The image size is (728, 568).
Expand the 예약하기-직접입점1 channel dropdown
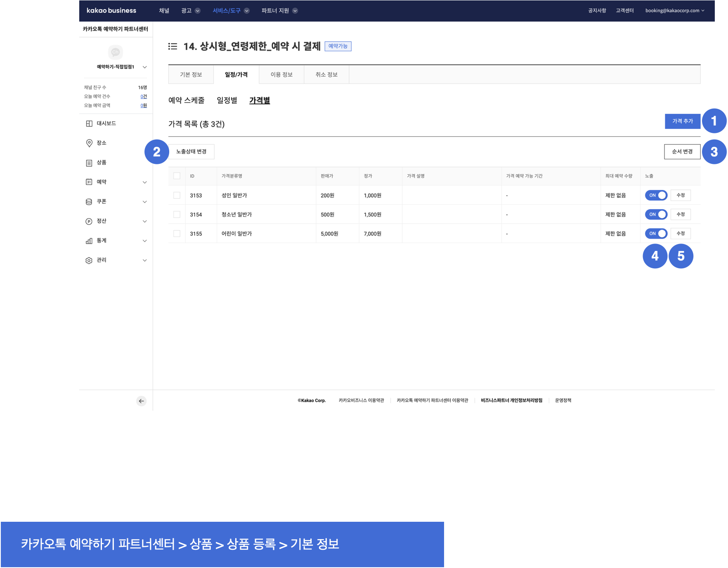(144, 67)
